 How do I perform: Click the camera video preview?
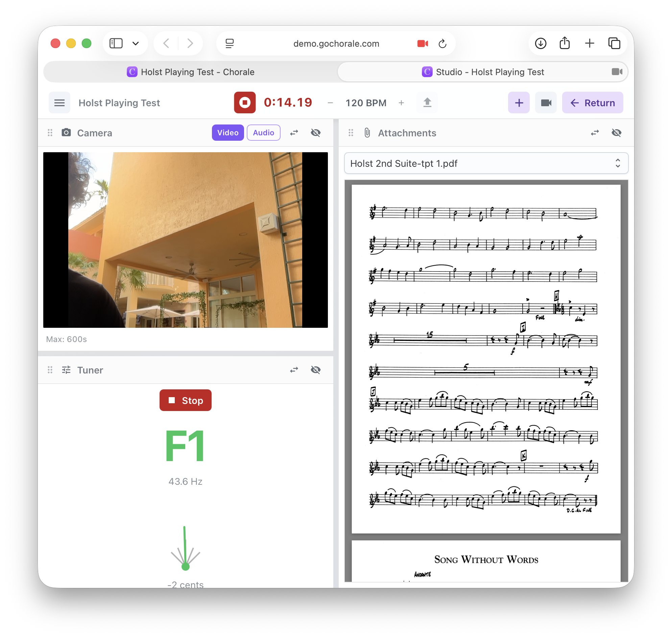pyautogui.click(x=185, y=240)
